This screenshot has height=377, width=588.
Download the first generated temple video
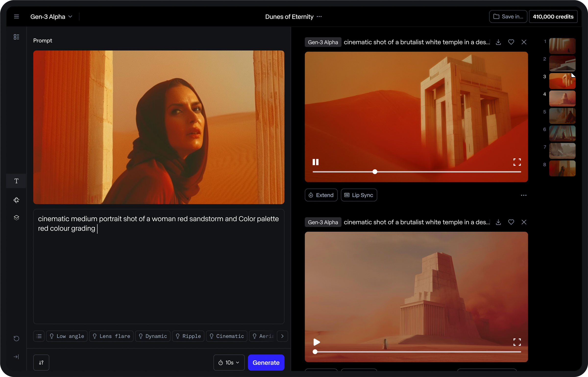(x=498, y=42)
